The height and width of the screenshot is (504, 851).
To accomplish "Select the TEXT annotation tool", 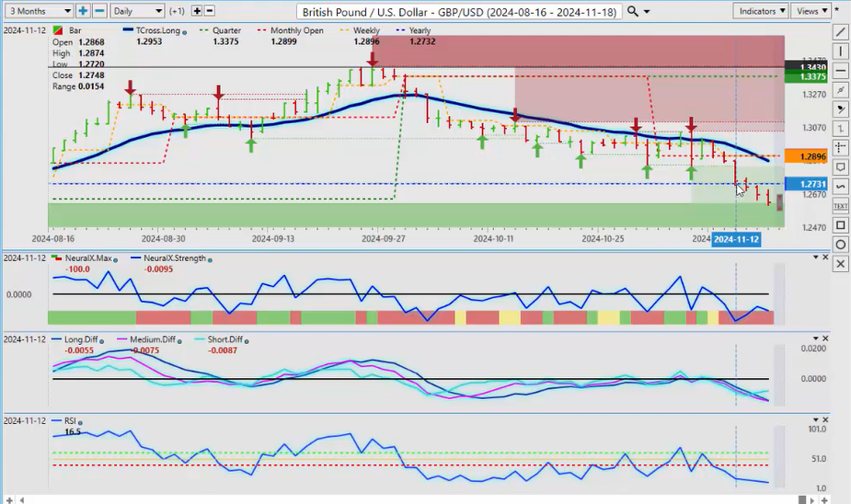I will pos(840,206).
